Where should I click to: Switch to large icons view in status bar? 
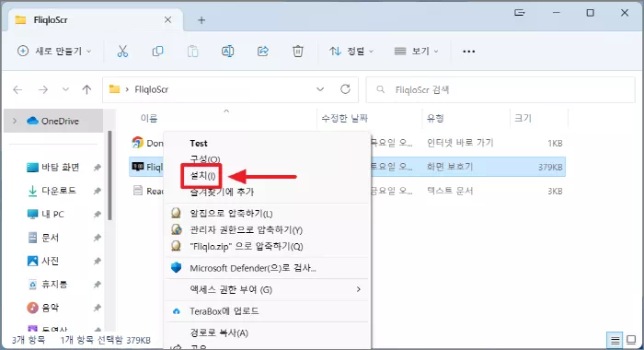pos(631,340)
